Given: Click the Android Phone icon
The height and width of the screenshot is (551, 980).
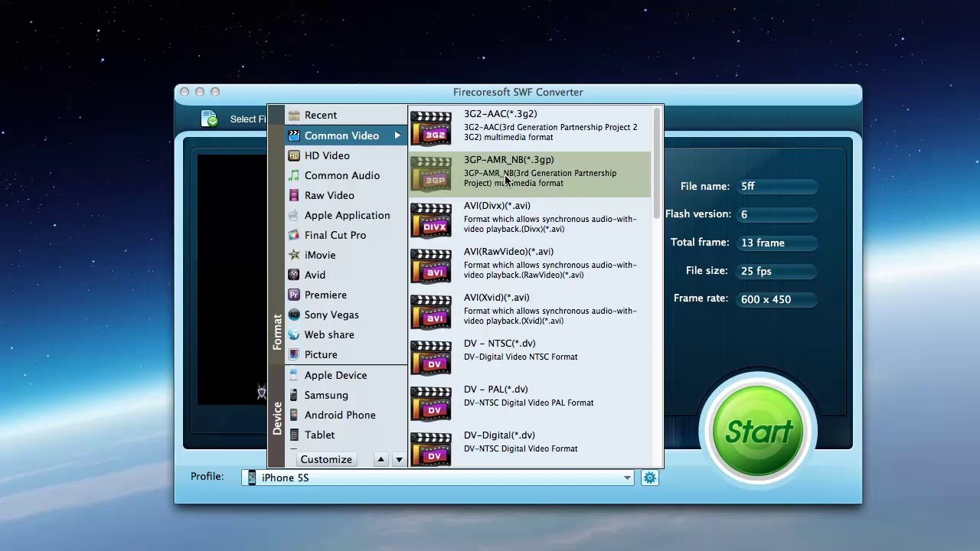Looking at the screenshot, I should click(x=293, y=415).
